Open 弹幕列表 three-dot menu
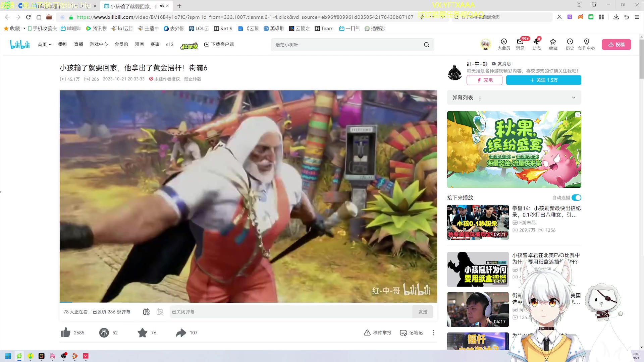 480,98
